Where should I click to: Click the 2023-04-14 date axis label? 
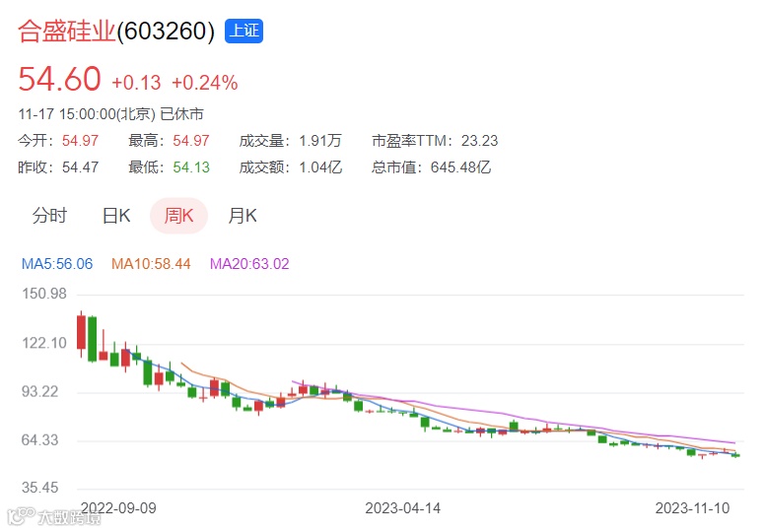click(x=402, y=508)
